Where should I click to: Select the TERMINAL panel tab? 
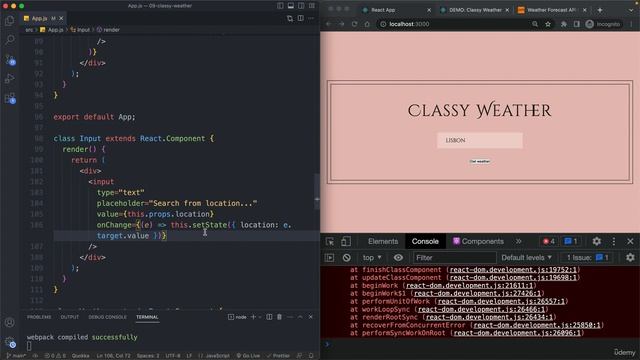tap(147, 317)
